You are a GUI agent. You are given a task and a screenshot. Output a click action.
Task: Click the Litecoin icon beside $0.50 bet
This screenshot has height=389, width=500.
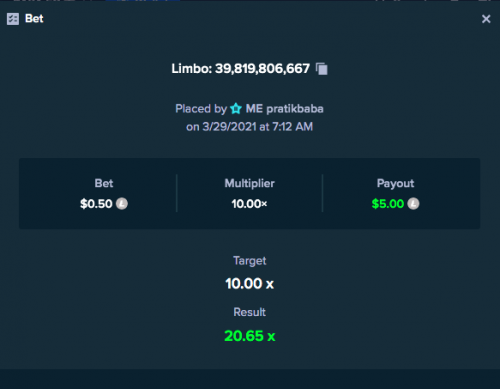click(122, 203)
